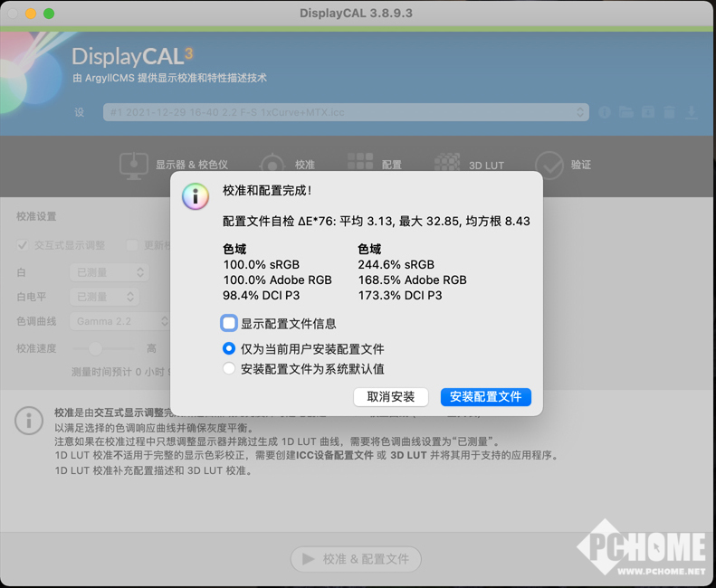
Task: Click the 校准速度 slider handle
Action: (95, 348)
